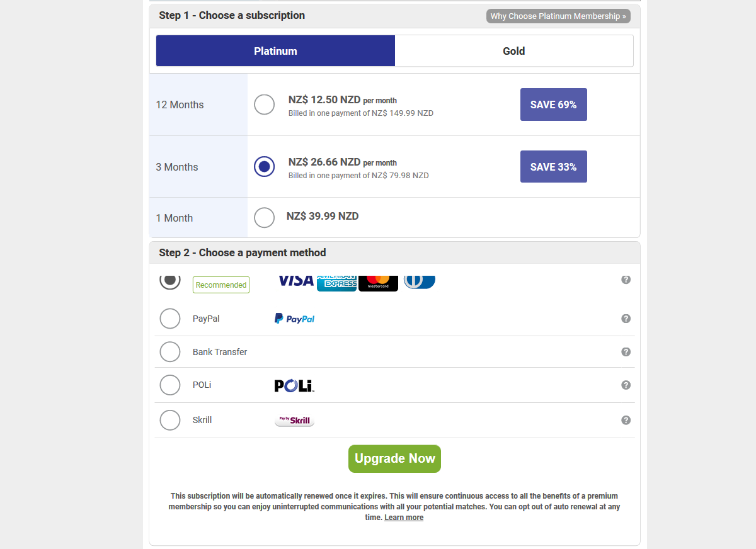This screenshot has width=756, height=549.
Task: Click the Upgrade Now button
Action: click(394, 458)
